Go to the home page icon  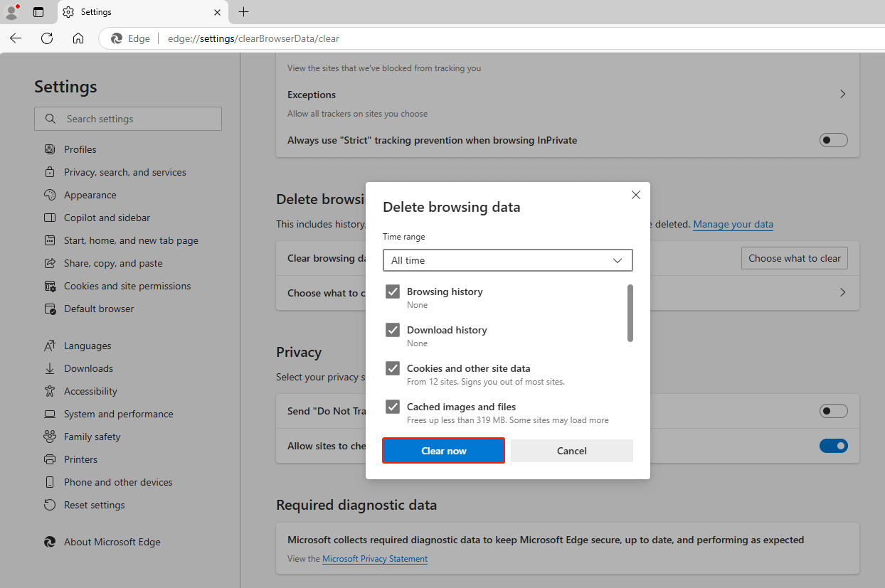[78, 38]
